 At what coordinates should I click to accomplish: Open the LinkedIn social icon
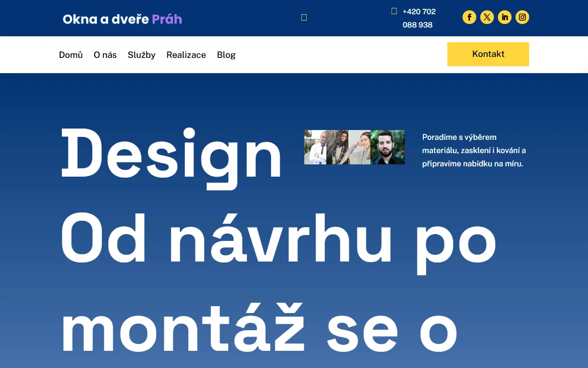[x=505, y=18]
